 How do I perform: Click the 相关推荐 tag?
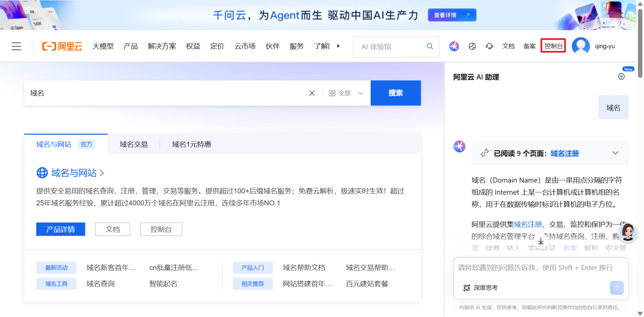click(253, 284)
